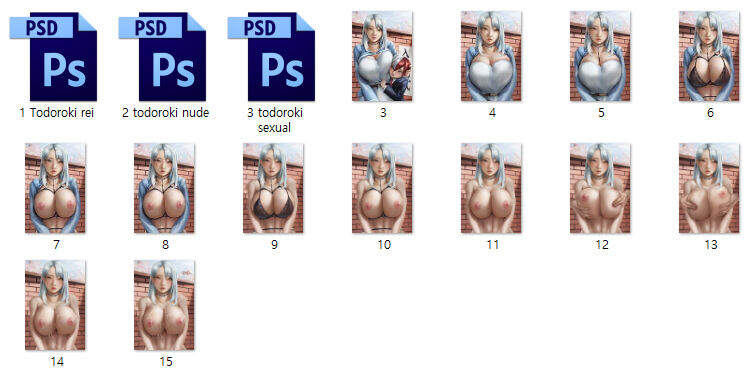Click the file name label starting with 2
The height and width of the screenshot is (371, 748).
click(x=166, y=113)
